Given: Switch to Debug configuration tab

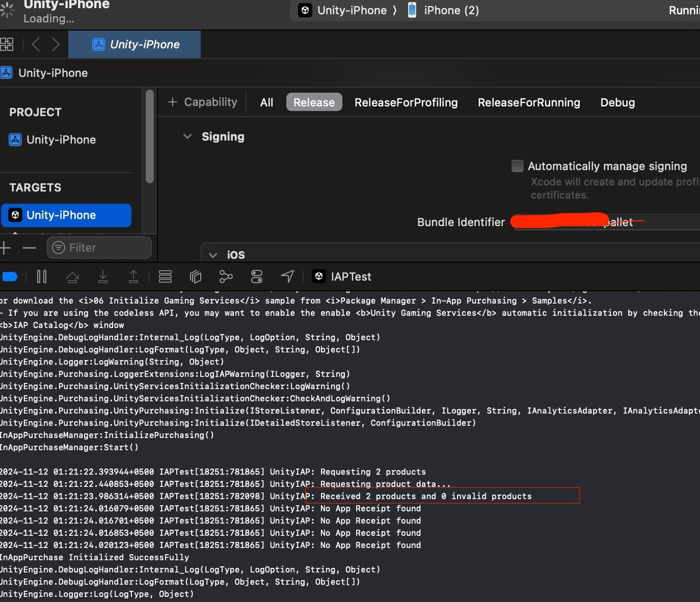Looking at the screenshot, I should point(617,102).
